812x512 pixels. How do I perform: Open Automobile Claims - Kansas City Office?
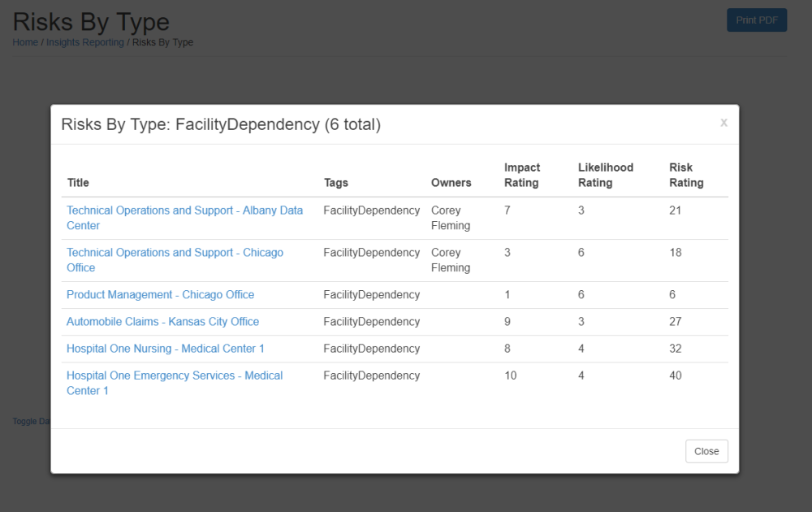tap(162, 321)
